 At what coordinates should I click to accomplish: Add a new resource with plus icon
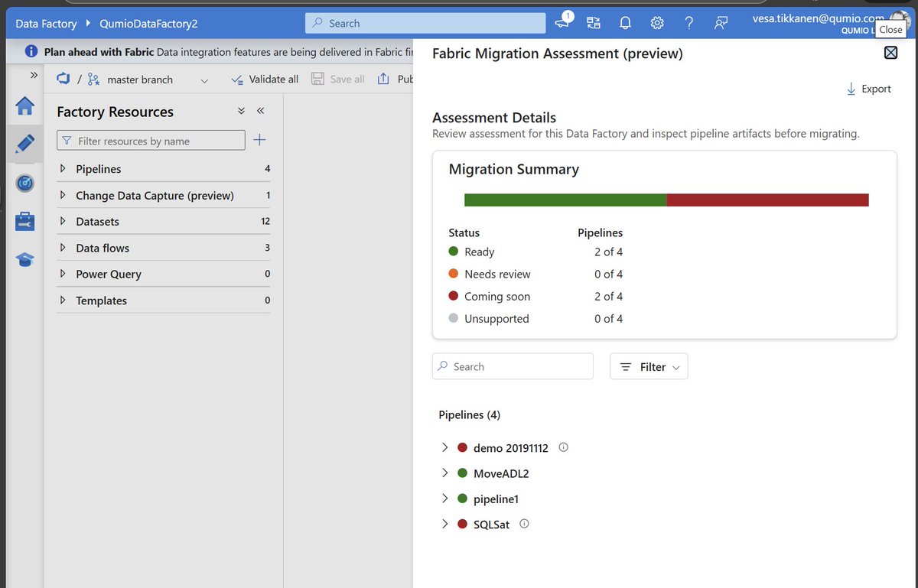coord(259,140)
